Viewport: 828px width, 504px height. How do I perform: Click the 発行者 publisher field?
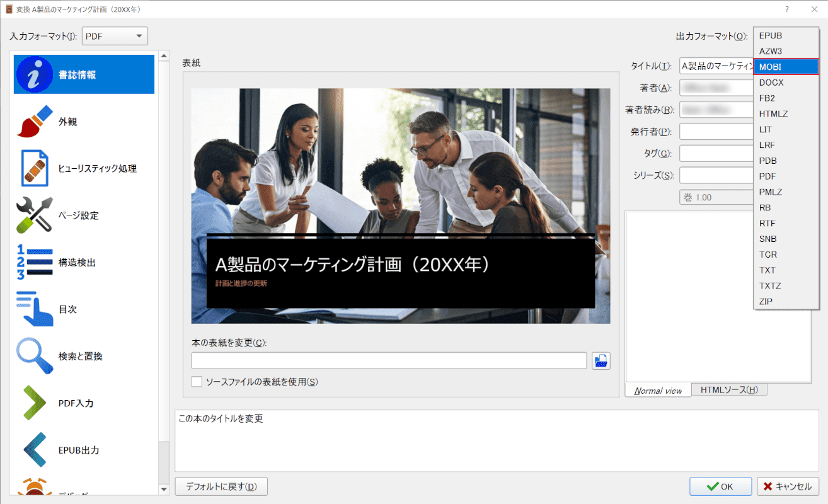pyautogui.click(x=716, y=132)
